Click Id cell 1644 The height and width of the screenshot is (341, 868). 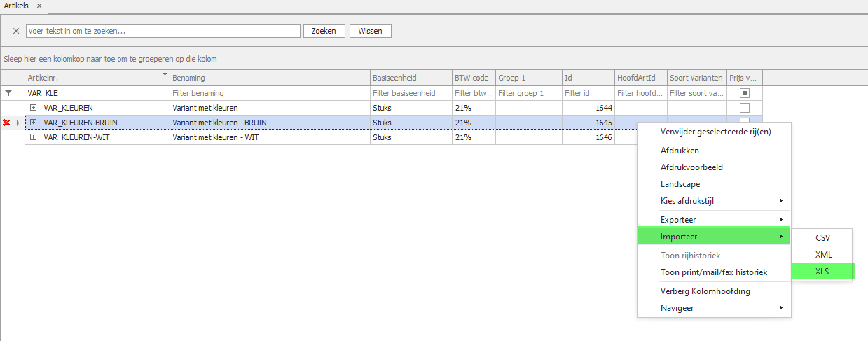point(588,108)
